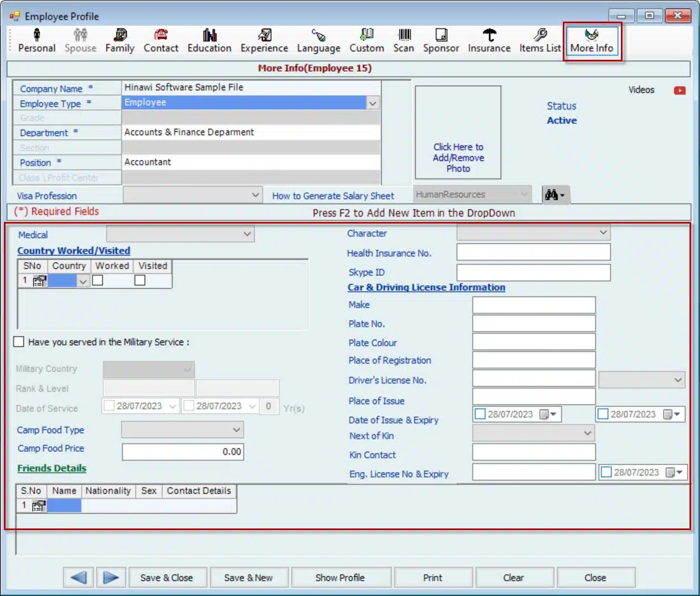
Task: Open the Character dropdown
Action: [603, 232]
